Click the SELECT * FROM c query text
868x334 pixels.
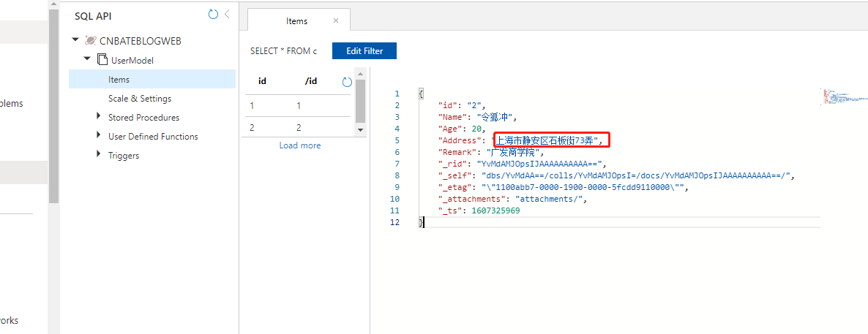click(x=283, y=51)
